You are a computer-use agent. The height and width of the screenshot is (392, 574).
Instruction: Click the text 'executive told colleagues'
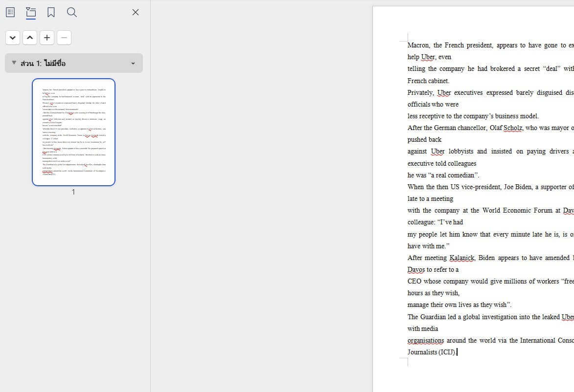(x=442, y=163)
